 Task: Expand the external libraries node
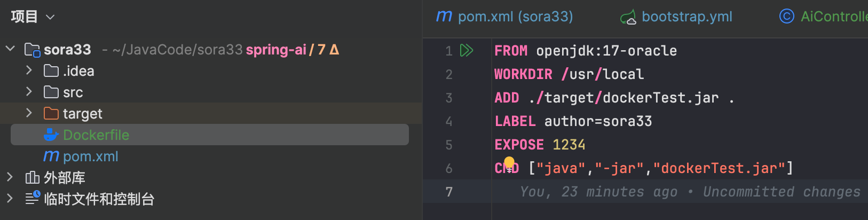pyautogui.click(x=10, y=177)
